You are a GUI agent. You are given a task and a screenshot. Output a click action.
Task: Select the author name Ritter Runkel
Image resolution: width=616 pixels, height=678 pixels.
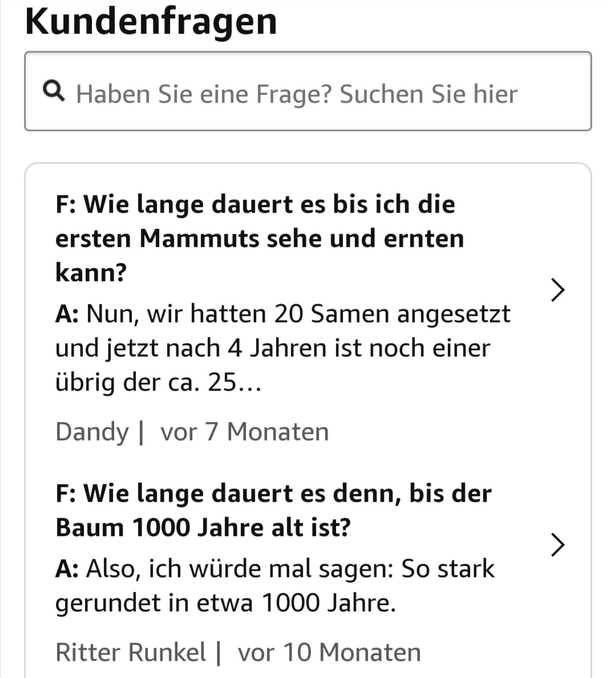click(x=131, y=652)
